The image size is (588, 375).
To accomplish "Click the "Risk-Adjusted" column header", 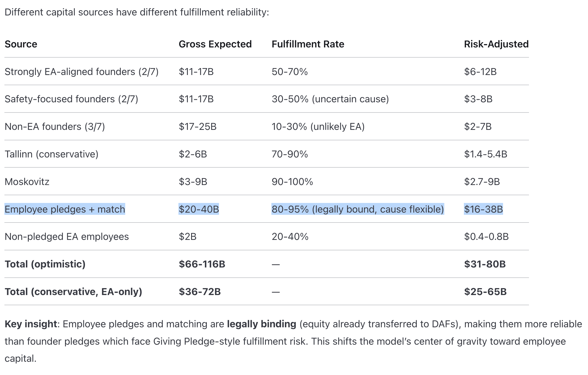I will [496, 44].
